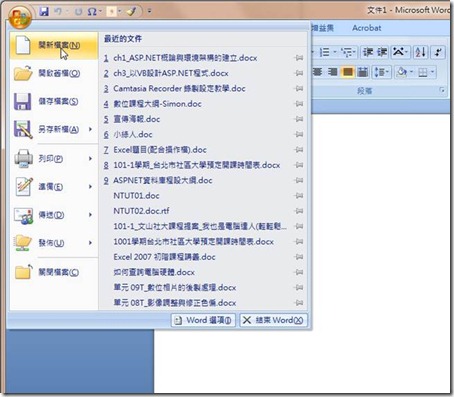Select 另存新檔(A) in Office menu
The image size is (454, 397).
click(x=54, y=129)
